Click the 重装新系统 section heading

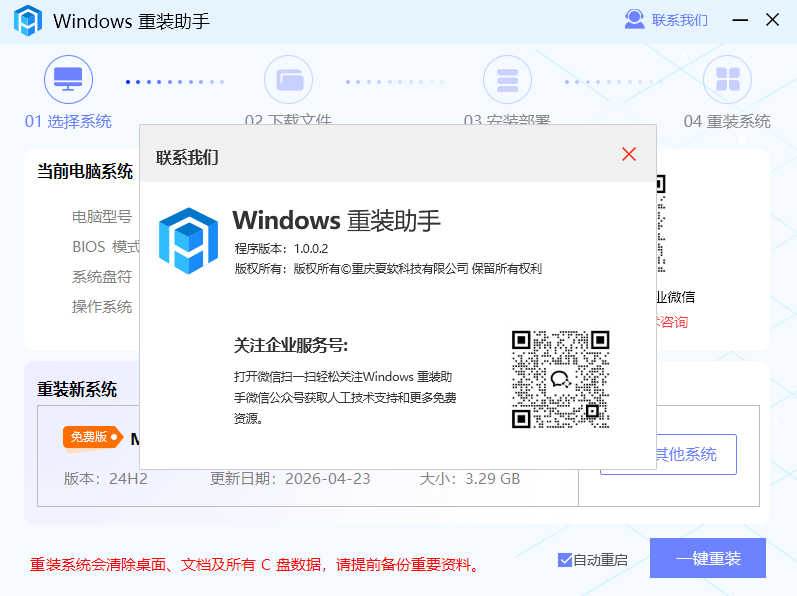(77, 389)
